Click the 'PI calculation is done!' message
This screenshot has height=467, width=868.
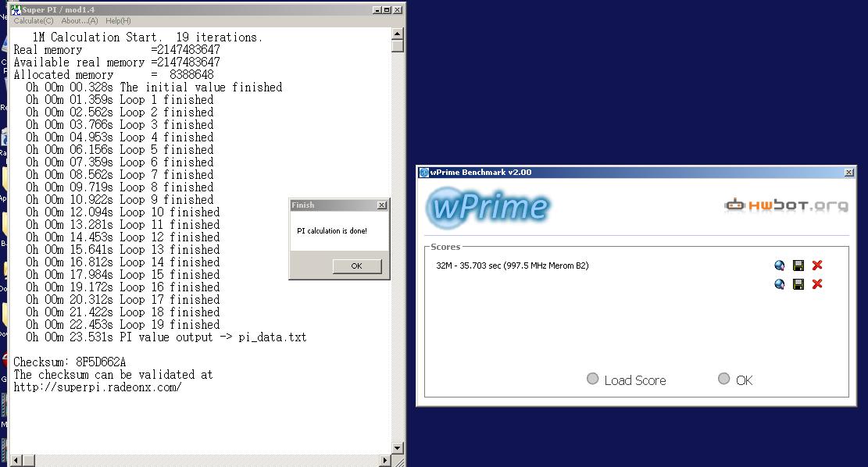pyautogui.click(x=332, y=230)
